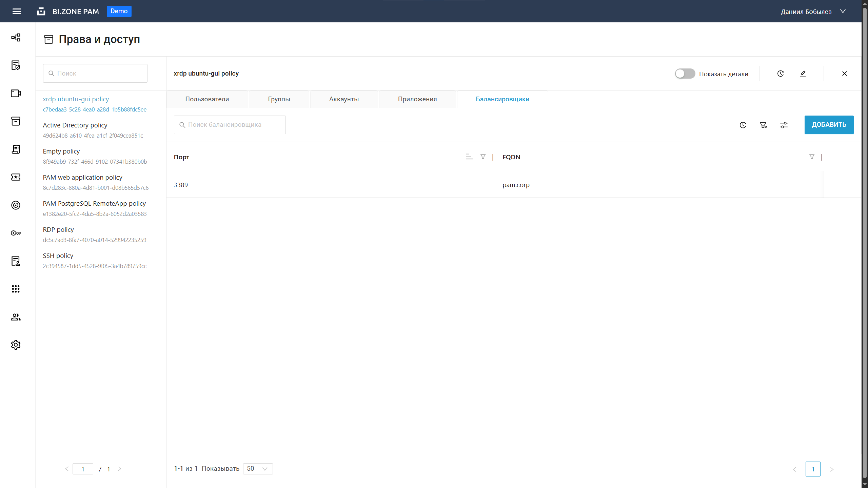Click the session recordings camera sidebar icon
Screen dimensions: 868x488
click(16, 93)
